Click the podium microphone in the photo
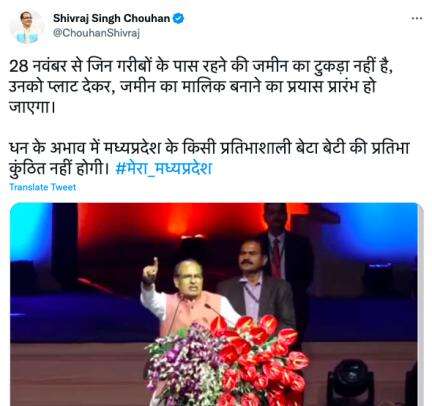This screenshot has height=406, width=432. pos(213,310)
